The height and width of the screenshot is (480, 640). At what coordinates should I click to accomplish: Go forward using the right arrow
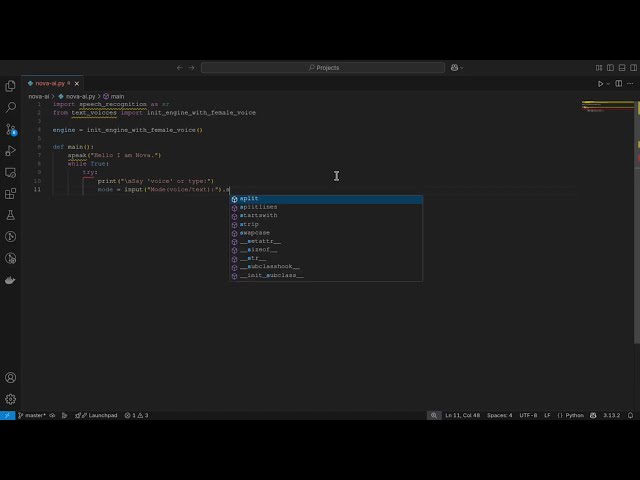click(191, 68)
